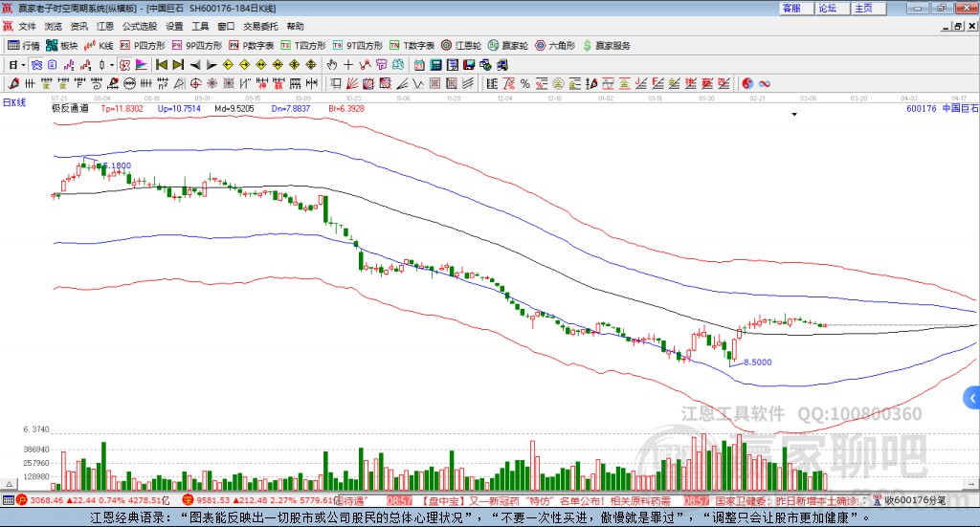Click the 8.5000 low price label
Screen dimensions: 980x527
click(x=758, y=362)
